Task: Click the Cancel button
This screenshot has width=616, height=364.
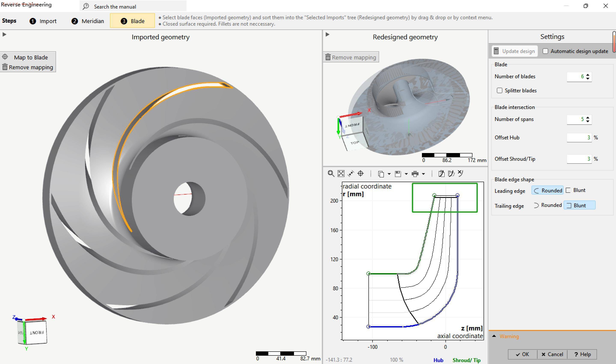Action: click(x=552, y=354)
